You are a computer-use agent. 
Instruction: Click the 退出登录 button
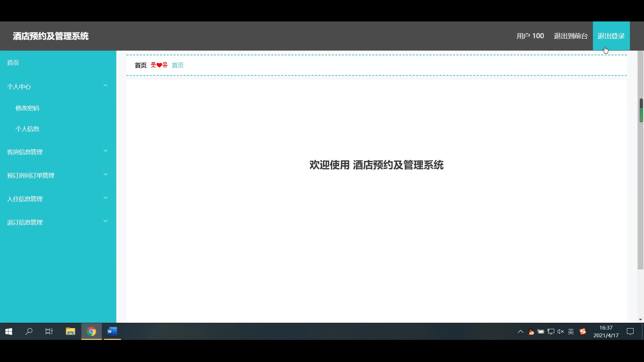pyautogui.click(x=611, y=36)
